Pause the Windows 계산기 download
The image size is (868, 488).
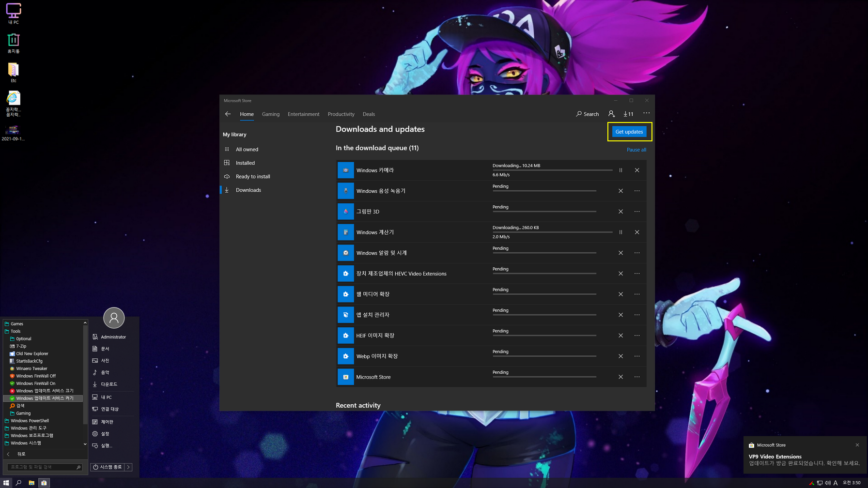[x=620, y=232]
